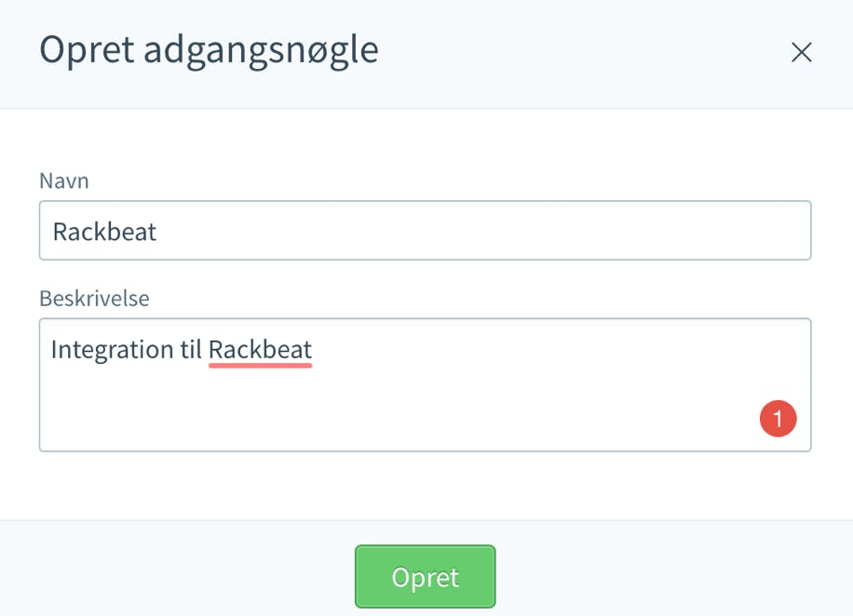The height and width of the screenshot is (616, 853).
Task: Click the underlined word Rackbeat in description
Action: click(x=260, y=349)
